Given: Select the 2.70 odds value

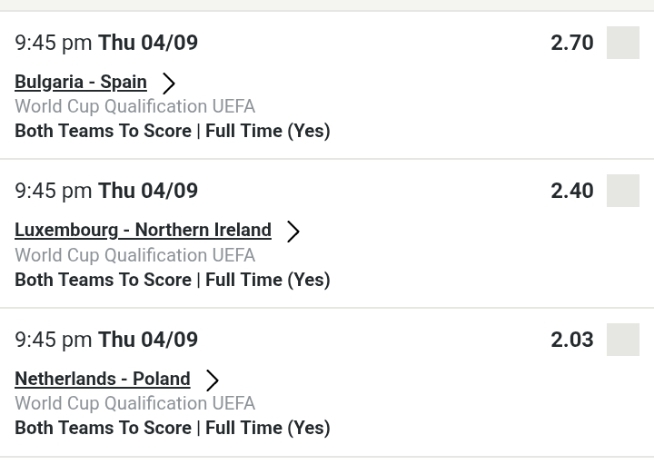Looking at the screenshot, I should 573,43.
